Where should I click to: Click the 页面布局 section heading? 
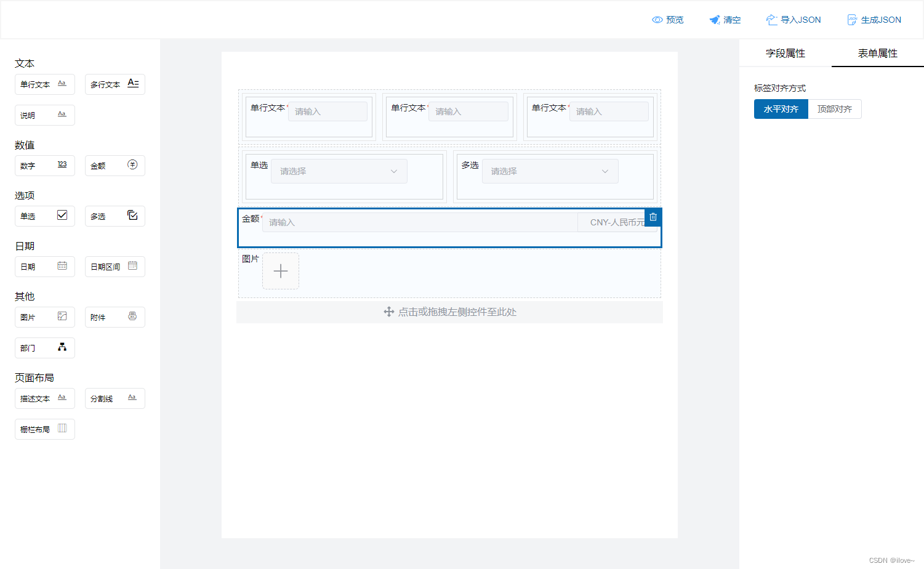click(34, 377)
